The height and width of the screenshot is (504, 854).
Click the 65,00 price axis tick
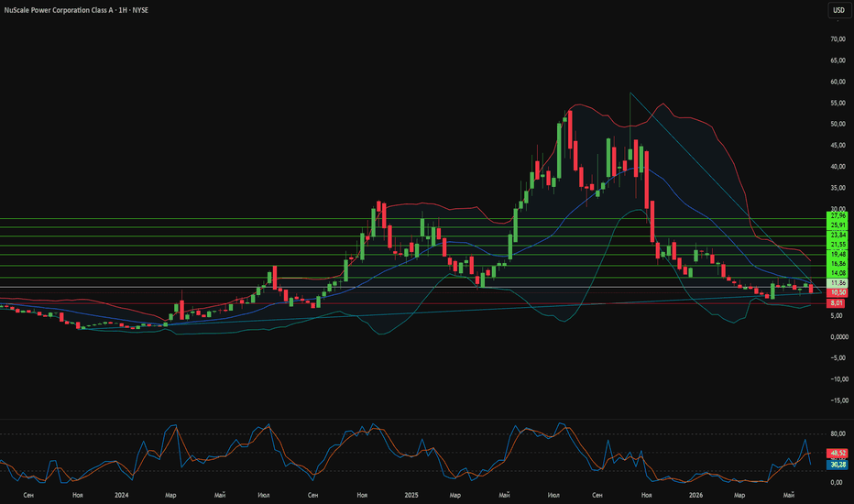[838, 60]
